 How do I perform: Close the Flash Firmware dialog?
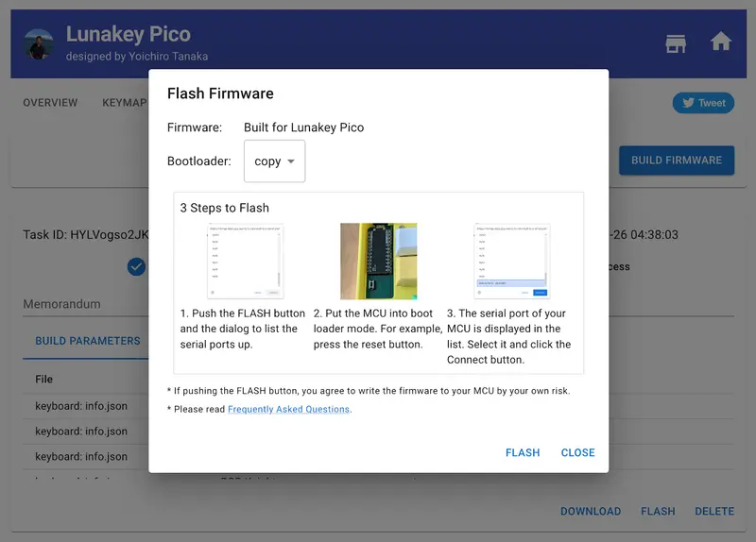pos(577,452)
